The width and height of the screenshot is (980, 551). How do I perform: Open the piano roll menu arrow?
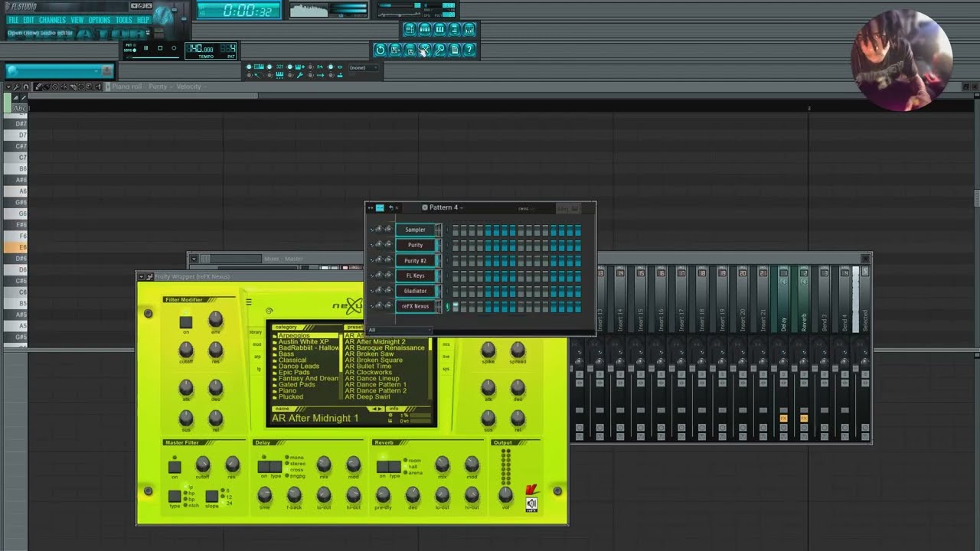8,86
